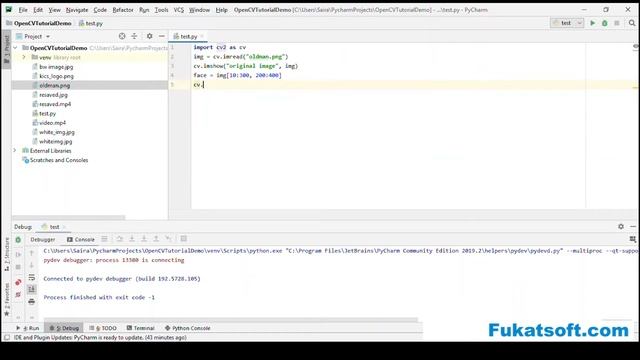Open Debug panel settings via the gear icon
Screen dimensions: 640x360
621,227
